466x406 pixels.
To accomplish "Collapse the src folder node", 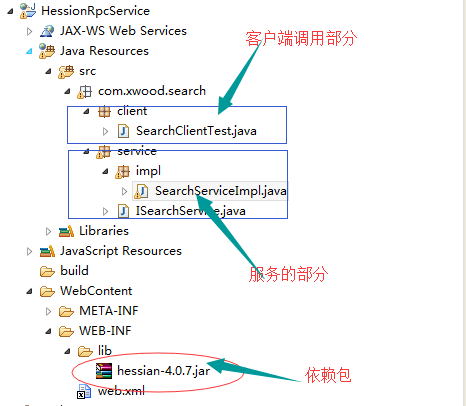I will point(49,71).
